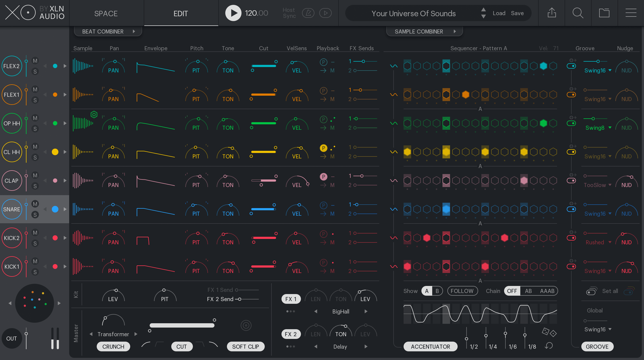Drag the master tempo input field at 120.00

pyautogui.click(x=256, y=13)
